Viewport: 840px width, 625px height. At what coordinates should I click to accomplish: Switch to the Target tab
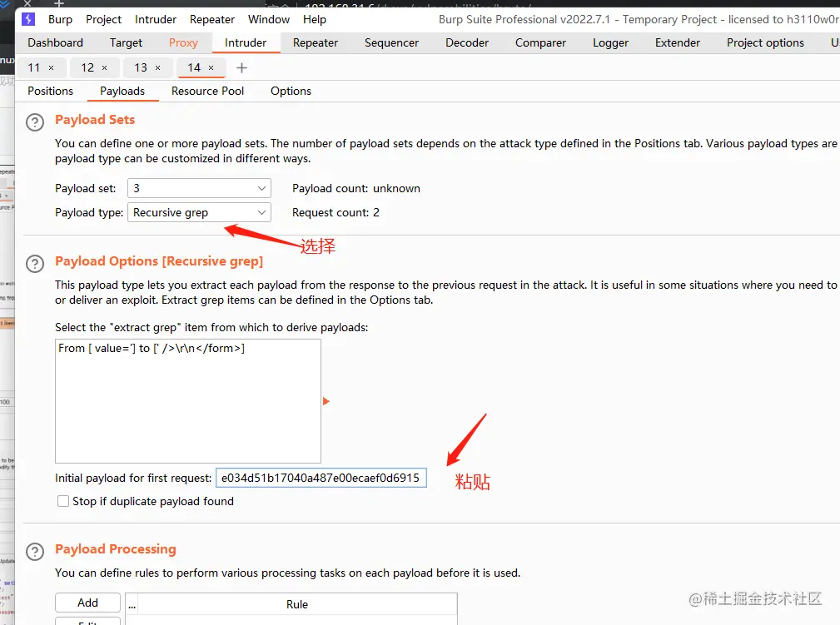(126, 42)
